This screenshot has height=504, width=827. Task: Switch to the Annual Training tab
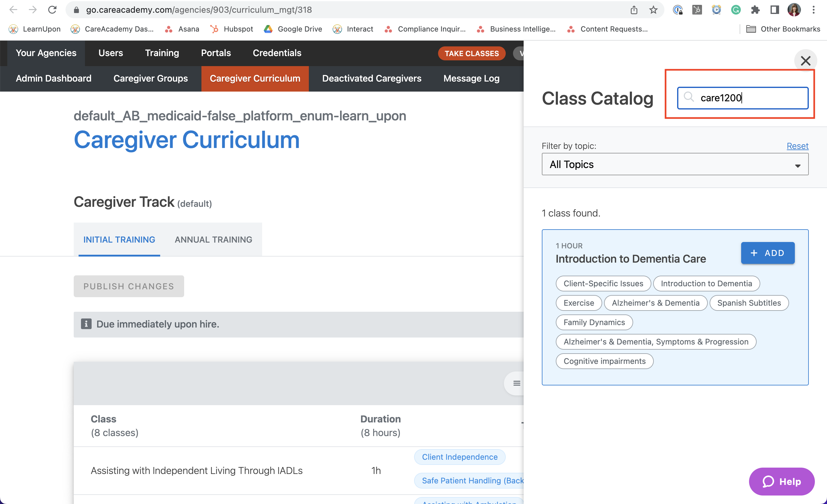pyautogui.click(x=213, y=239)
